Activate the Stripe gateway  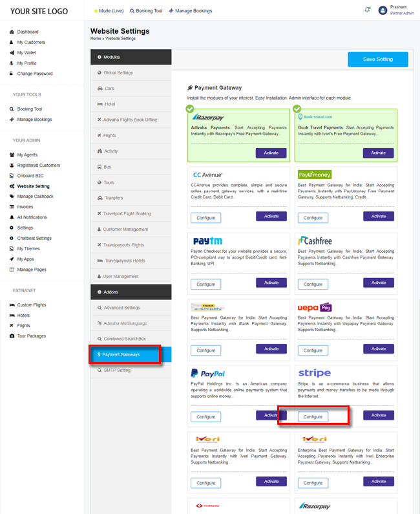379,415
